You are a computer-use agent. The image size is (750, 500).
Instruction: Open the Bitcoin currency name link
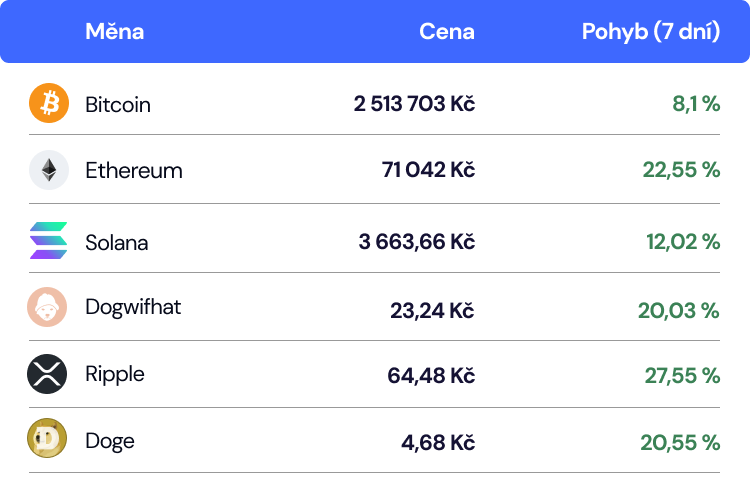pos(118,104)
